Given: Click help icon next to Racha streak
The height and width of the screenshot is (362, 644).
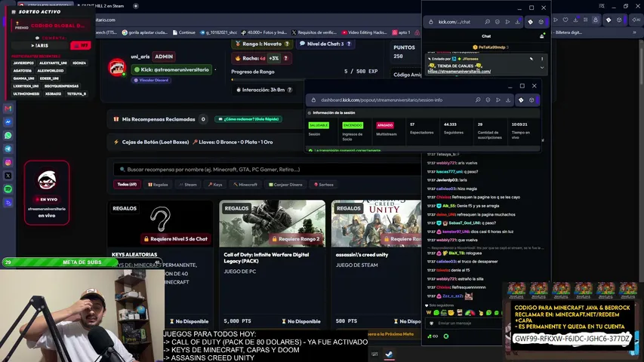Looking at the screenshot, I should 286,58.
